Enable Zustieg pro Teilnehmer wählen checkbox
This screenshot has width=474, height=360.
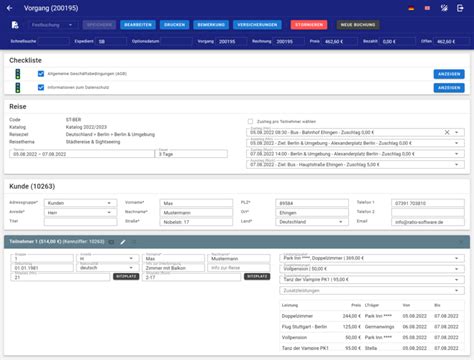pos(250,122)
